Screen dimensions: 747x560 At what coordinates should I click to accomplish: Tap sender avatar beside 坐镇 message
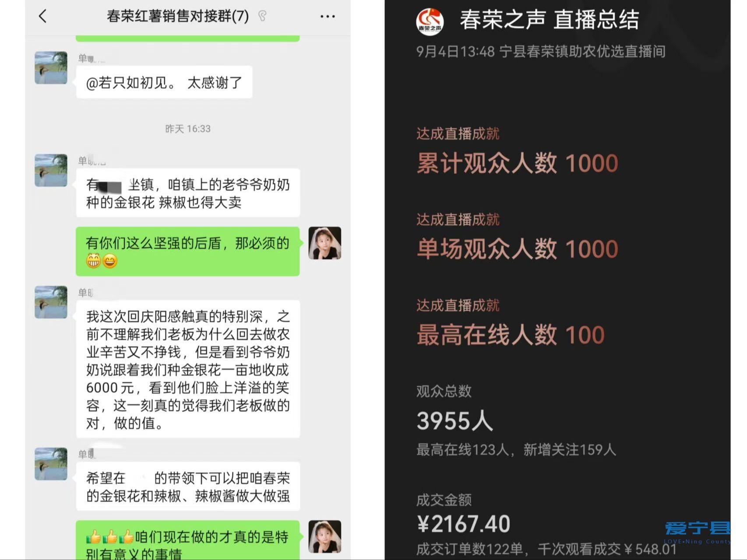51,170
